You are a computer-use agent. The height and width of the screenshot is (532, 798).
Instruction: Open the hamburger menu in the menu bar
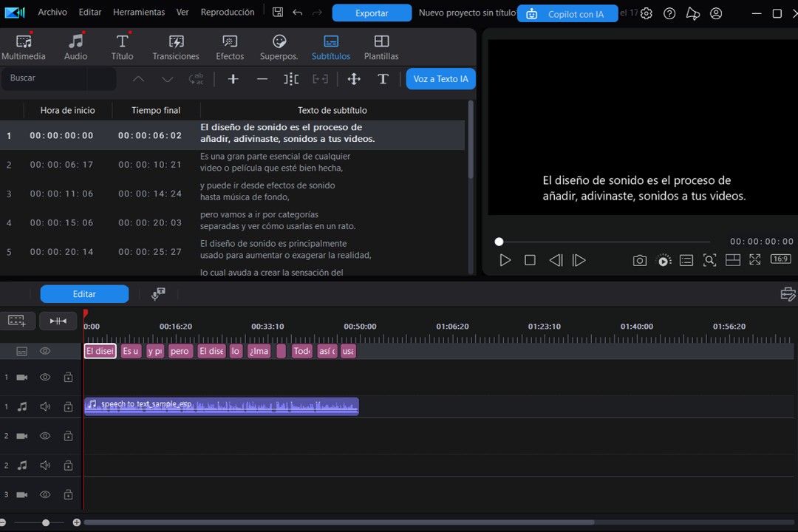[x=13, y=13]
